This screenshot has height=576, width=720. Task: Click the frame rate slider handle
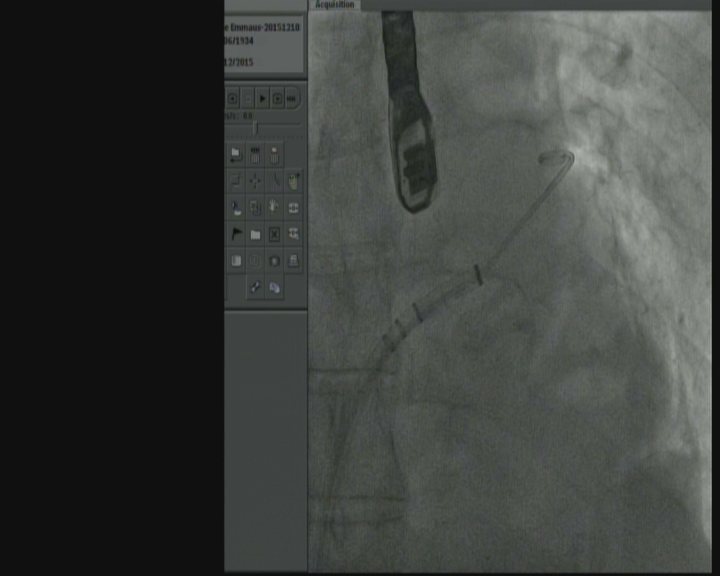(255, 128)
